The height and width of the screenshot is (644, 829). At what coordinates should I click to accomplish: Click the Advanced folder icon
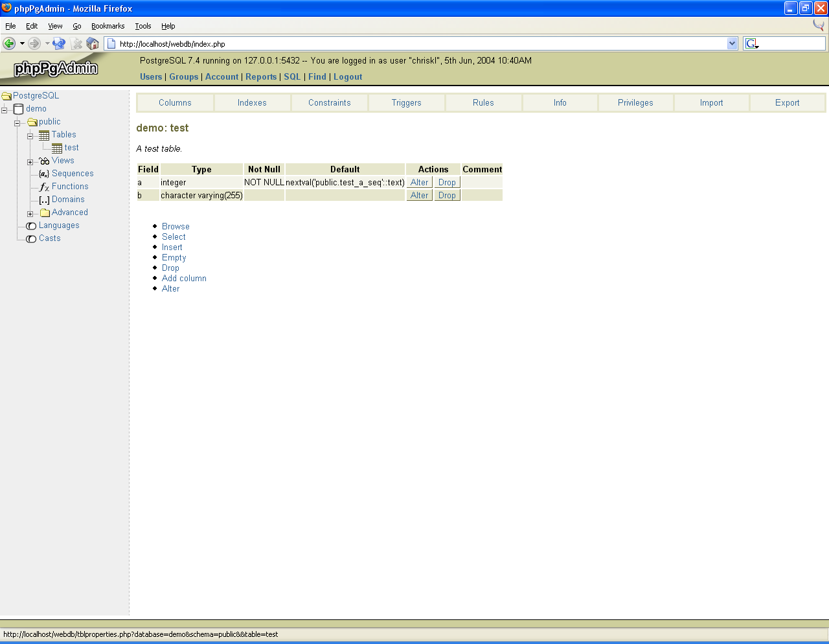point(45,213)
